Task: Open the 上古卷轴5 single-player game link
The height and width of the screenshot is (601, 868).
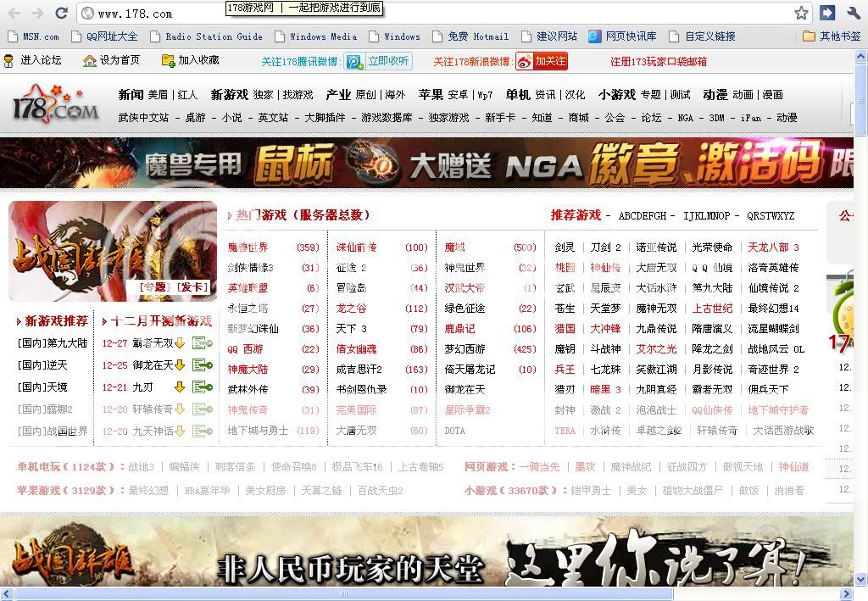Action: pyautogui.click(x=420, y=467)
